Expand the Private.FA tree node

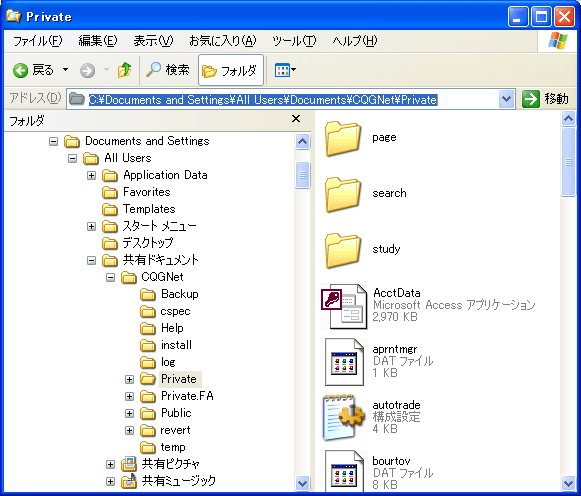point(129,396)
